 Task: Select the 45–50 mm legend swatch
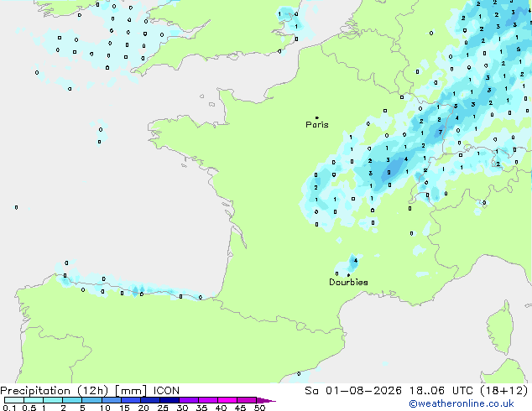(x=247, y=400)
